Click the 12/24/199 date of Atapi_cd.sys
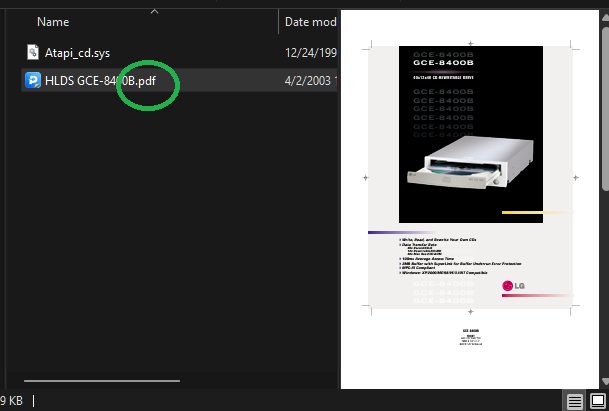This screenshot has height=411, width=609. 310,53
